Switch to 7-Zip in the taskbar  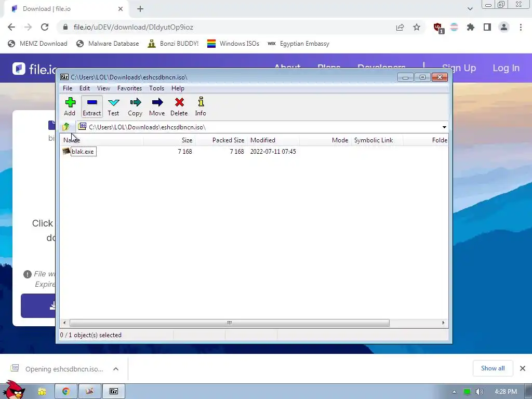[114, 392]
